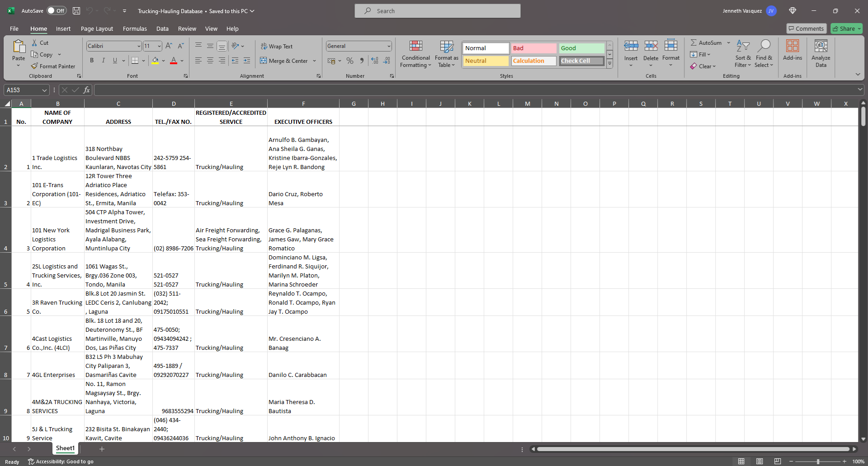
Task: Apply center horizontal alignment
Action: [210, 61]
